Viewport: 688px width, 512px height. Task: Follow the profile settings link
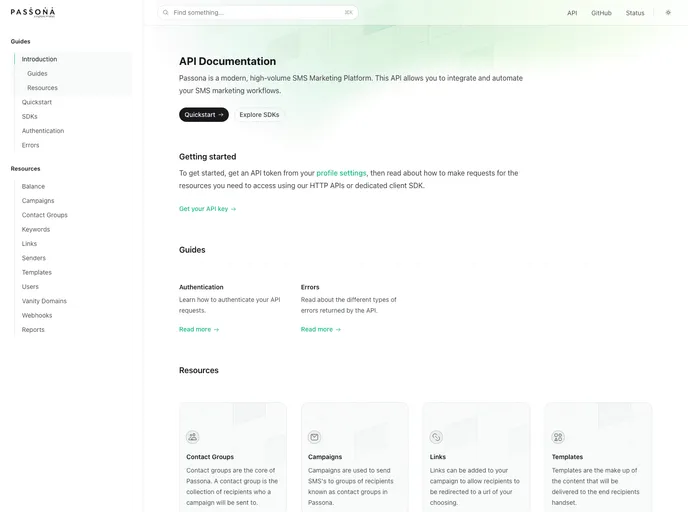[x=341, y=173]
